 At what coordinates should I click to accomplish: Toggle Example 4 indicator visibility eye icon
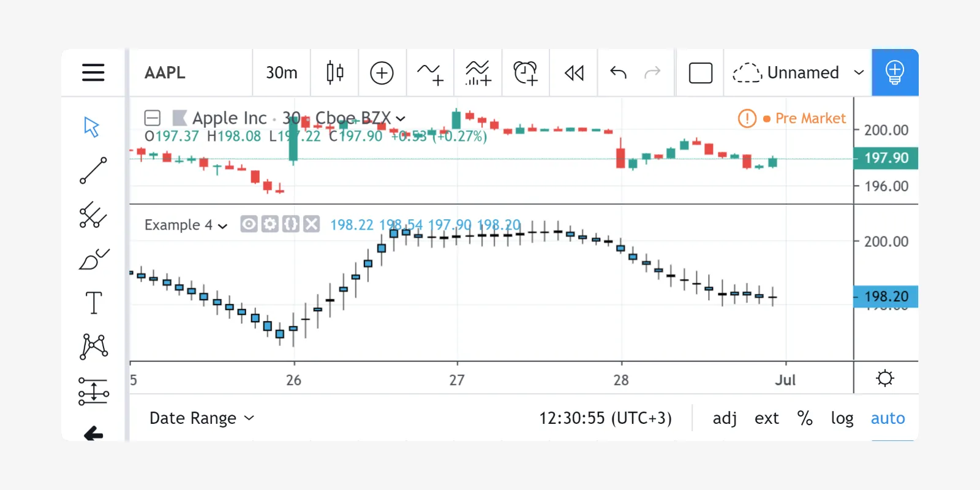(x=249, y=224)
